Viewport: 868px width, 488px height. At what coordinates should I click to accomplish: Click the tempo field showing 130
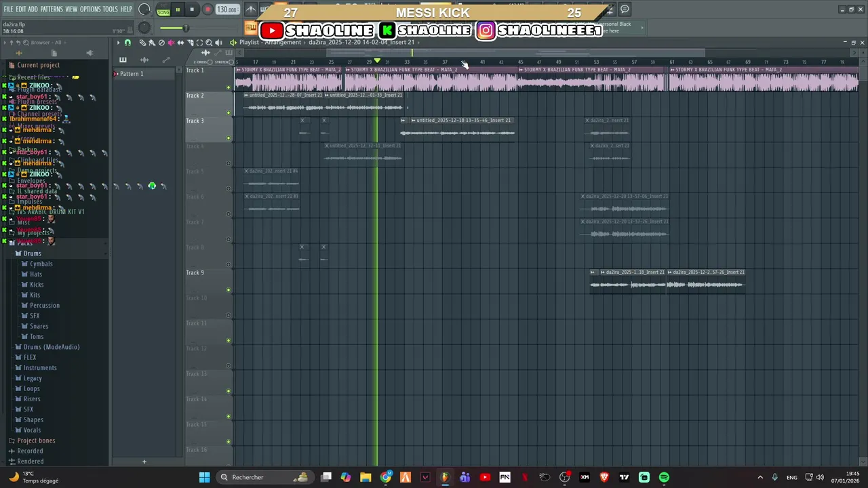[x=226, y=9]
